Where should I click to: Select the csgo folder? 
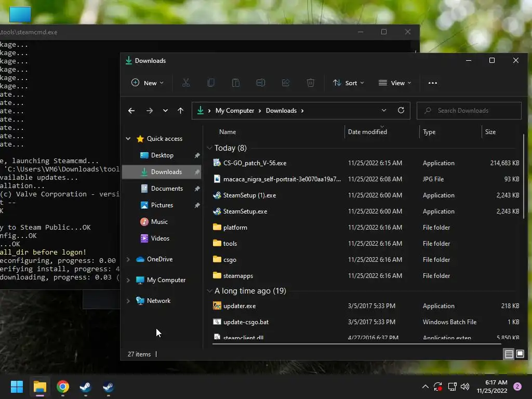tap(366, 260)
